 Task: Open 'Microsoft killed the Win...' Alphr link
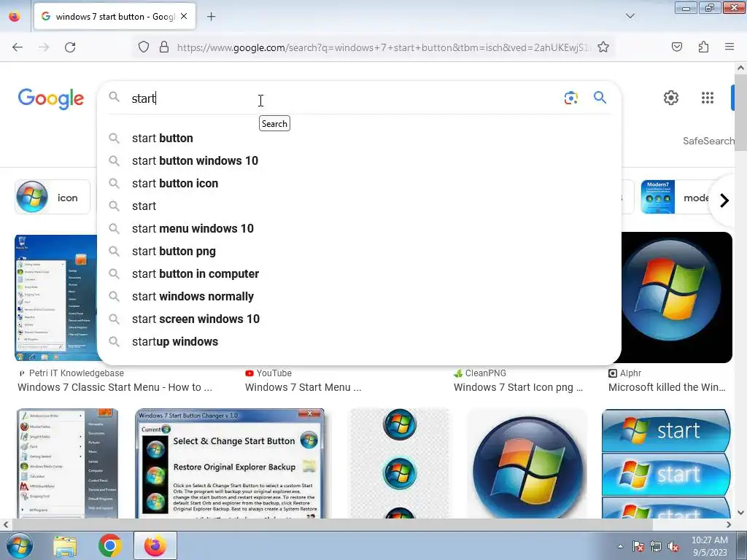[x=667, y=387]
